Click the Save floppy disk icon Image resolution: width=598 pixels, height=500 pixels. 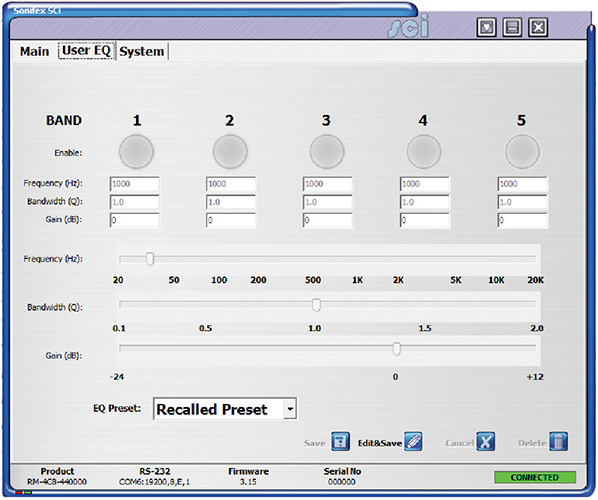pos(340,442)
